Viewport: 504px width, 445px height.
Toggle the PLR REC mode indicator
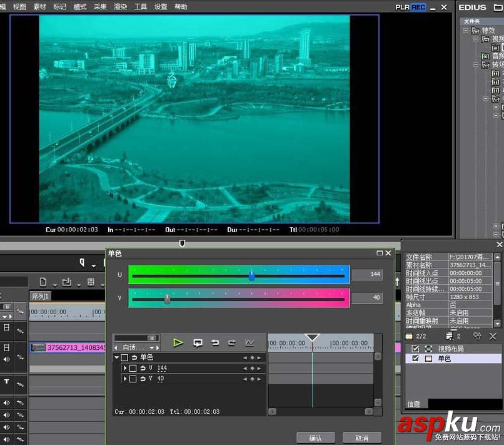point(410,7)
